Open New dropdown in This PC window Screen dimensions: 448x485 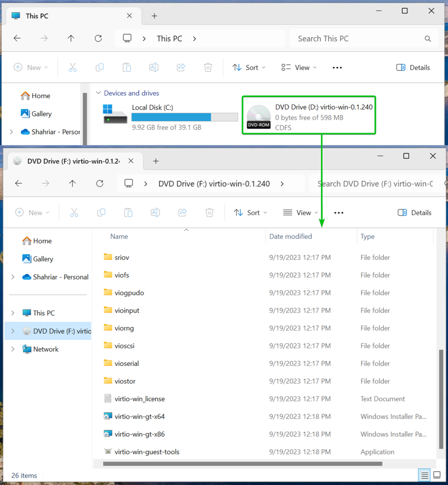[31, 67]
